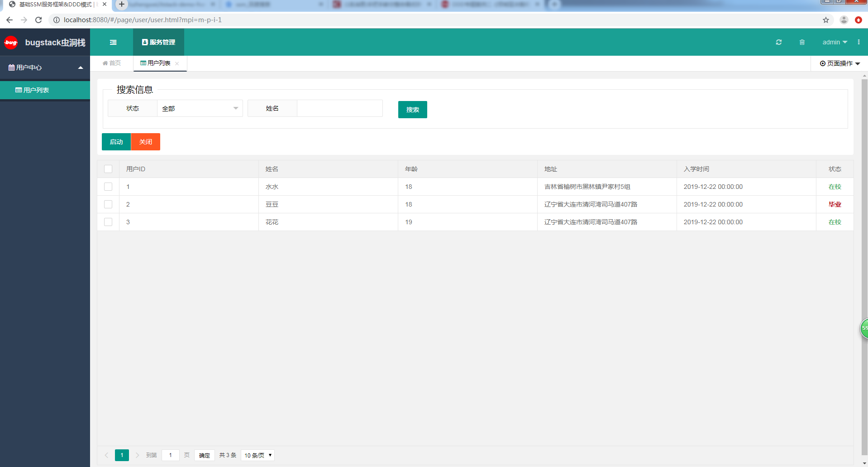
Task: Open the 状态 dropdown showing 全部
Action: click(x=199, y=108)
